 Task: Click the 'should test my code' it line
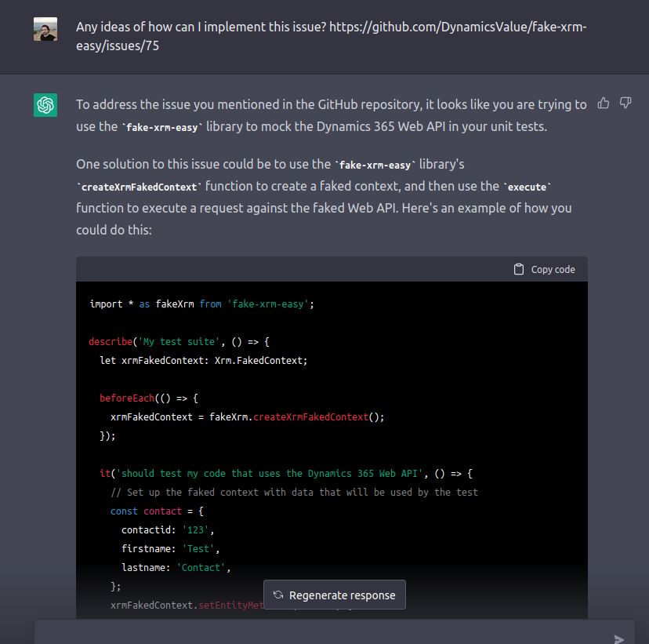[286, 474]
